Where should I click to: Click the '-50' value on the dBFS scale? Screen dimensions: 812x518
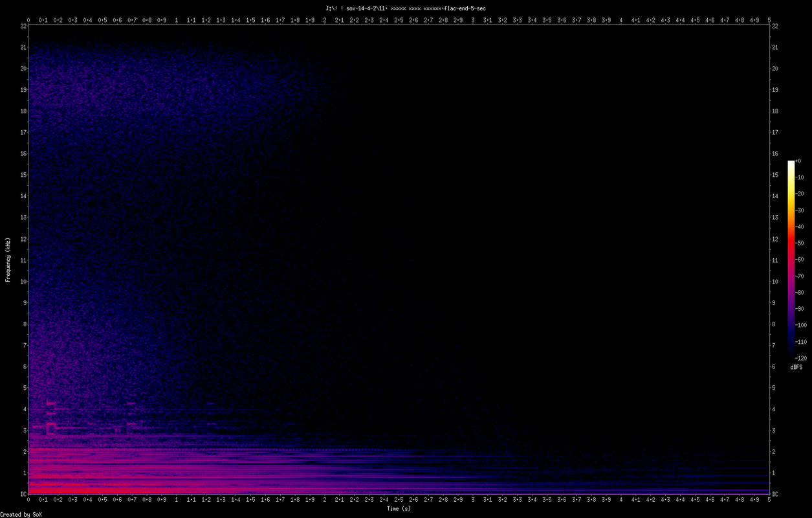[799, 243]
